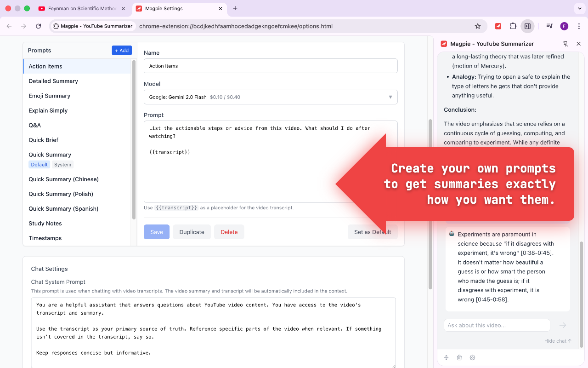Click the Magpie logo in side panel header

coord(444,44)
